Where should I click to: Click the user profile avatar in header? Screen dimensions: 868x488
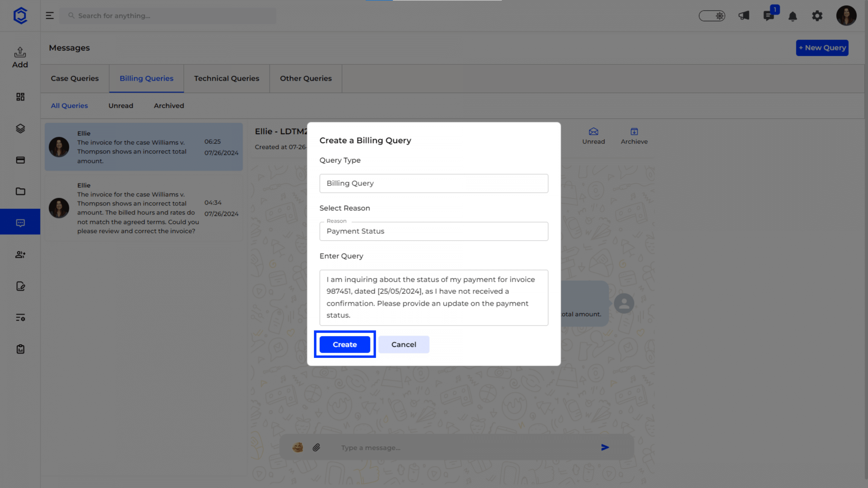click(846, 16)
